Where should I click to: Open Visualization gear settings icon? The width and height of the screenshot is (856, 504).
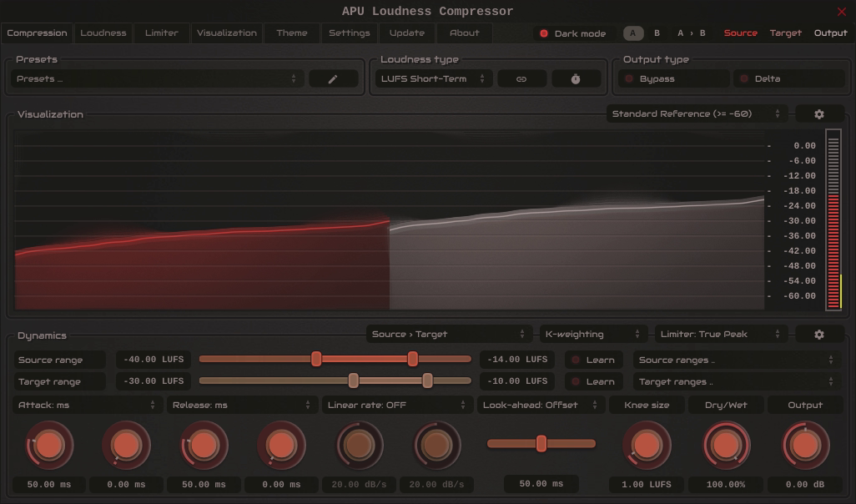(x=819, y=114)
